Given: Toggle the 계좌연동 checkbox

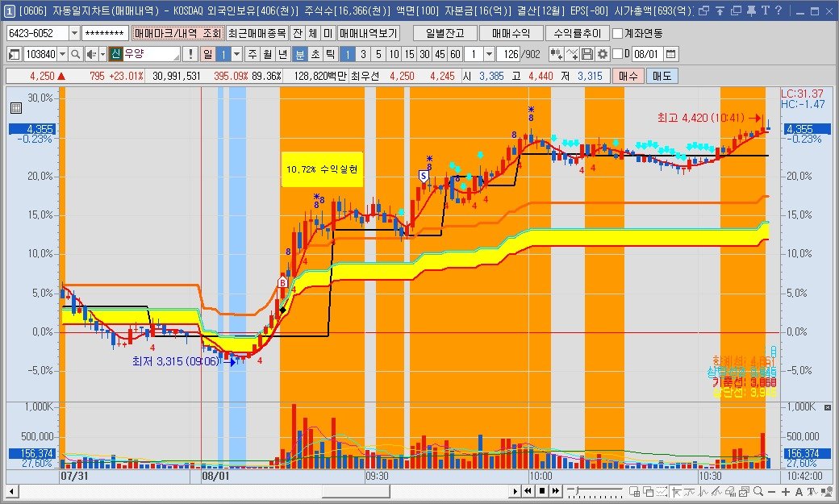Looking at the screenshot, I should pyautogui.click(x=618, y=34).
